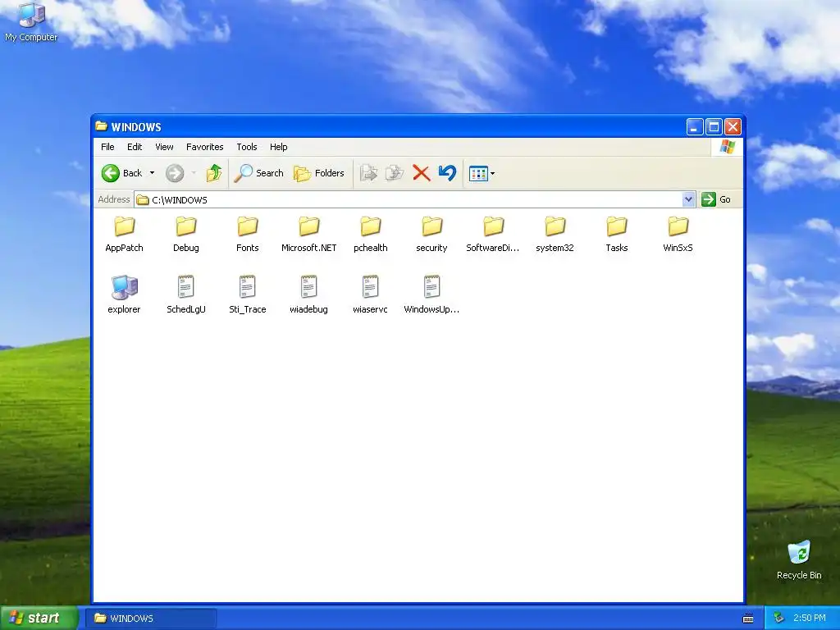Screen dimensions: 840x630
Task: Open the File menu
Action: (x=107, y=147)
